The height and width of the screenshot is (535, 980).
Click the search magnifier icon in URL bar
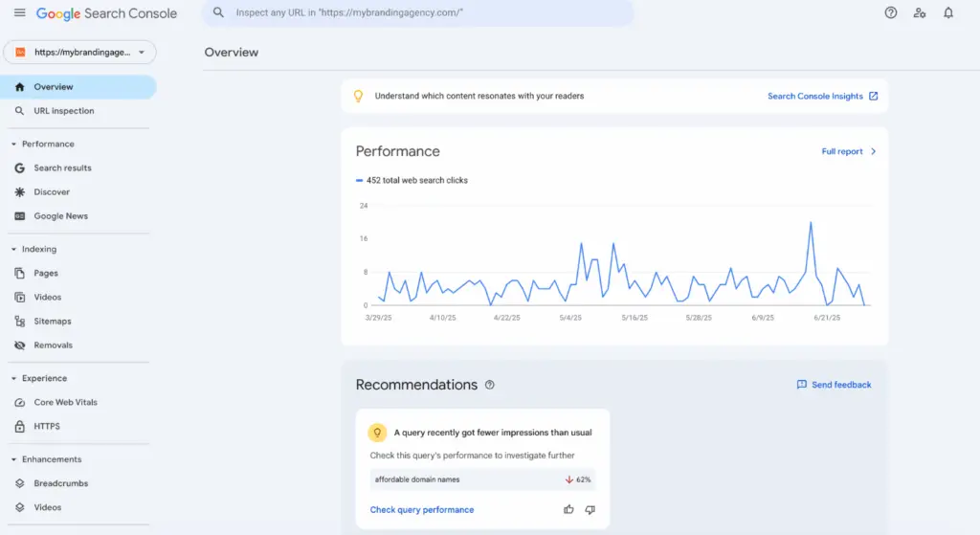coord(218,12)
